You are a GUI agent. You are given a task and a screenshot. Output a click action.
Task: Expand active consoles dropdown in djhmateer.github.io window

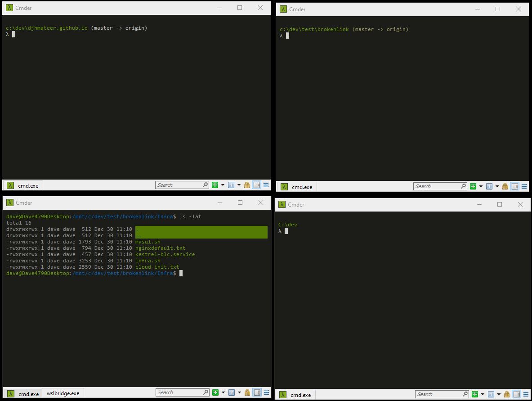(239, 185)
